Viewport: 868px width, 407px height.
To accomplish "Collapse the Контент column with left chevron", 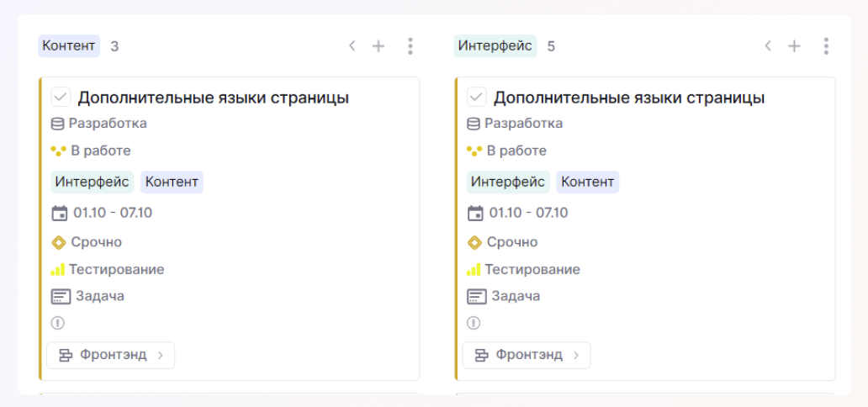I will tap(352, 46).
